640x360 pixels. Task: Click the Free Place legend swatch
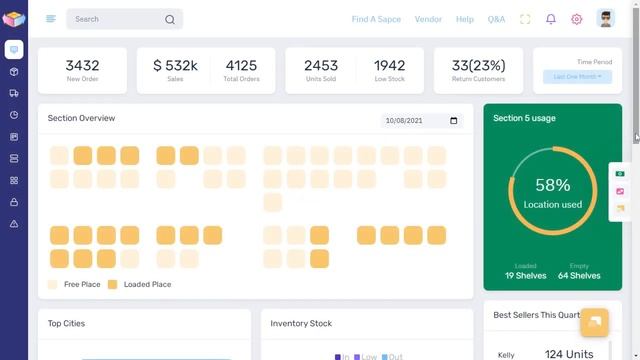[53, 284]
